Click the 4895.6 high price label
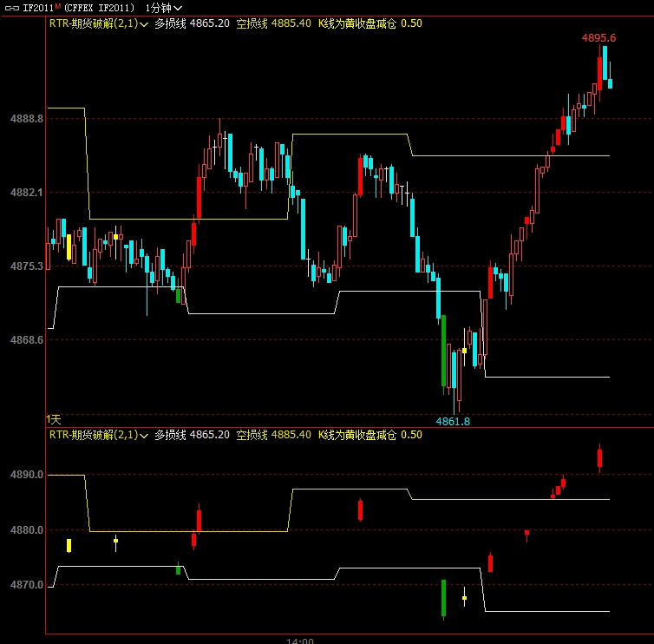The width and height of the screenshot is (654, 644). pyautogui.click(x=598, y=38)
